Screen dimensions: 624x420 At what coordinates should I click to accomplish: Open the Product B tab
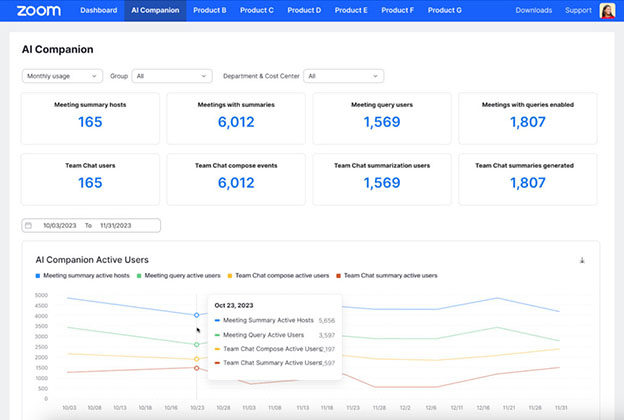tap(209, 11)
